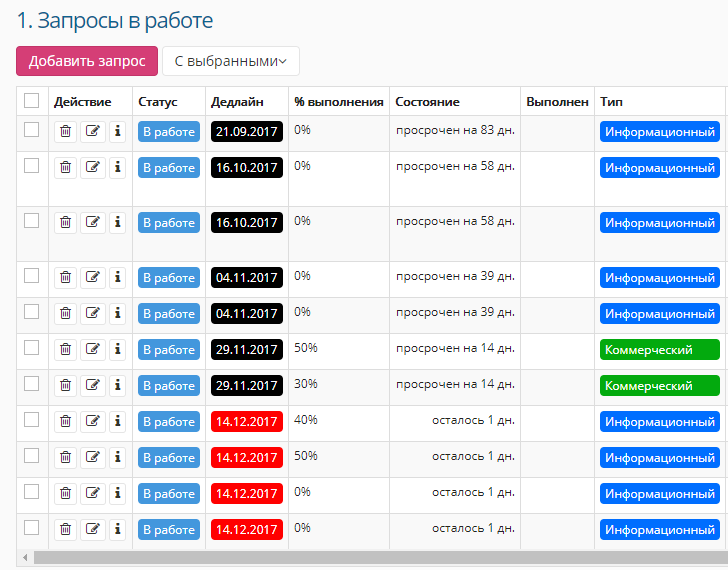Image resolution: width=728 pixels, height=570 pixels.
Task: Check the 29.11.2017 request at 30%
Action: pyautogui.click(x=32, y=383)
